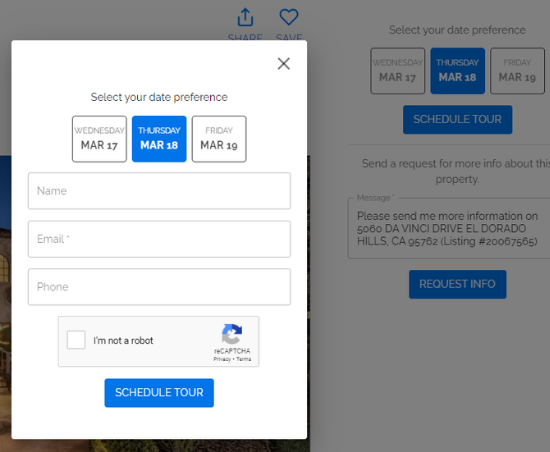Select Thursday Mar 18 in the dialog

click(159, 139)
